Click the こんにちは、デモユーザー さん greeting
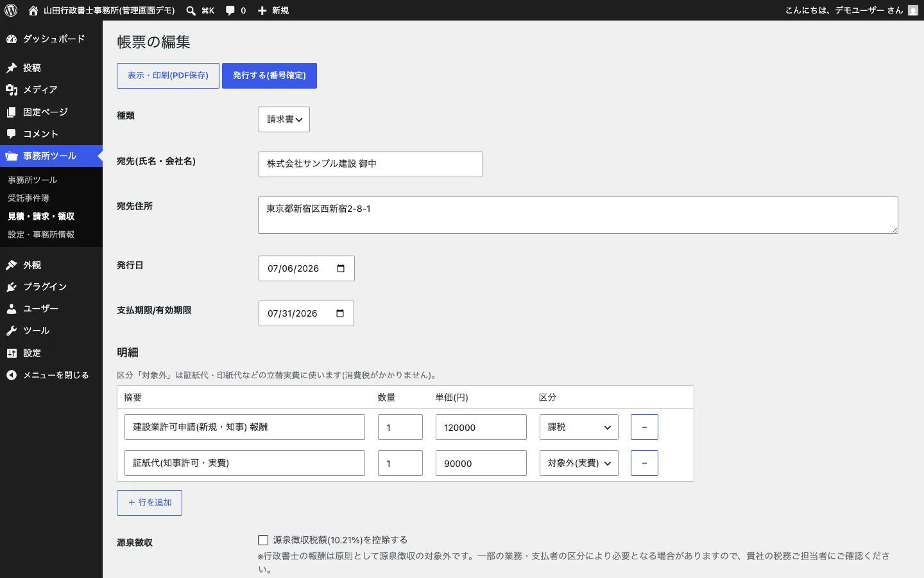 click(x=844, y=10)
